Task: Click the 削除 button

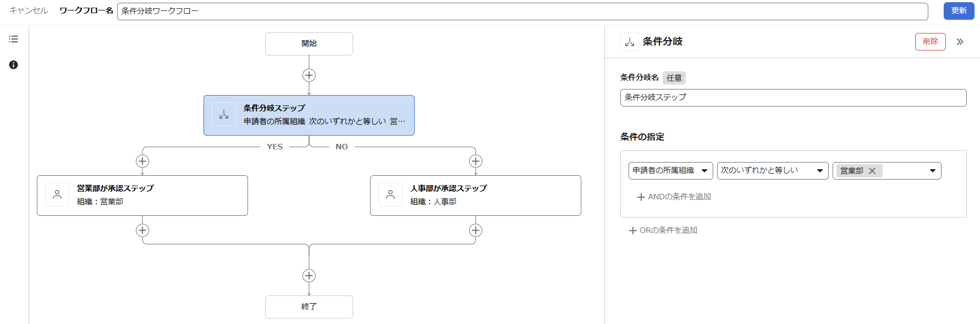Action: [930, 42]
